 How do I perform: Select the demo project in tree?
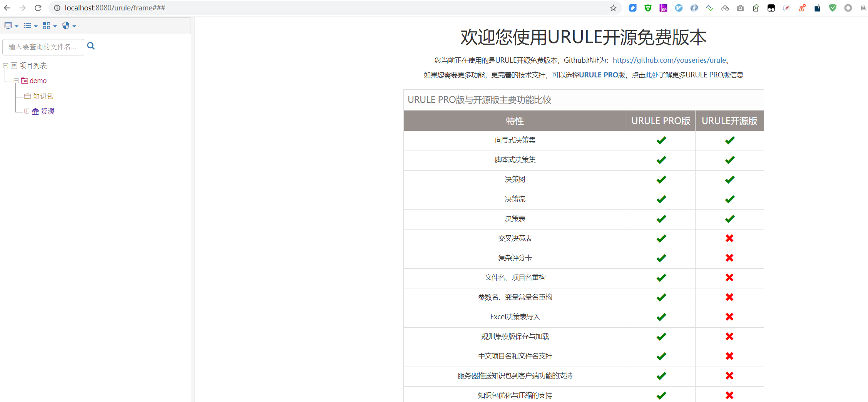(x=38, y=81)
